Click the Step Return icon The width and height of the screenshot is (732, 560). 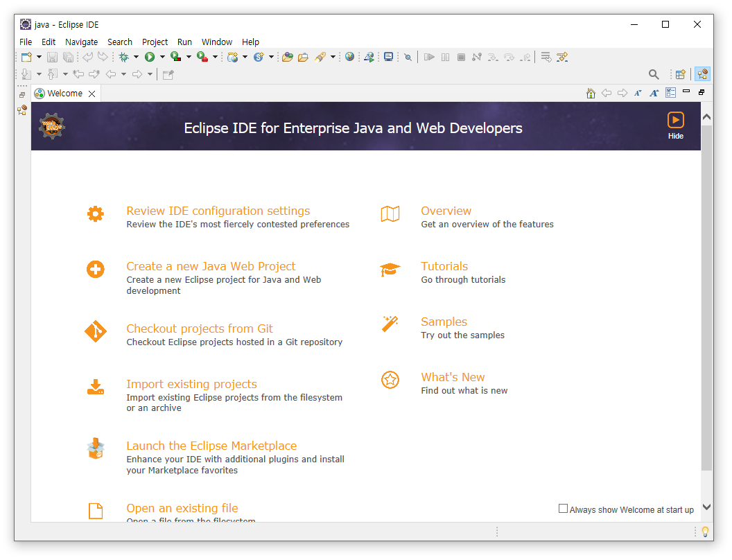pos(526,57)
